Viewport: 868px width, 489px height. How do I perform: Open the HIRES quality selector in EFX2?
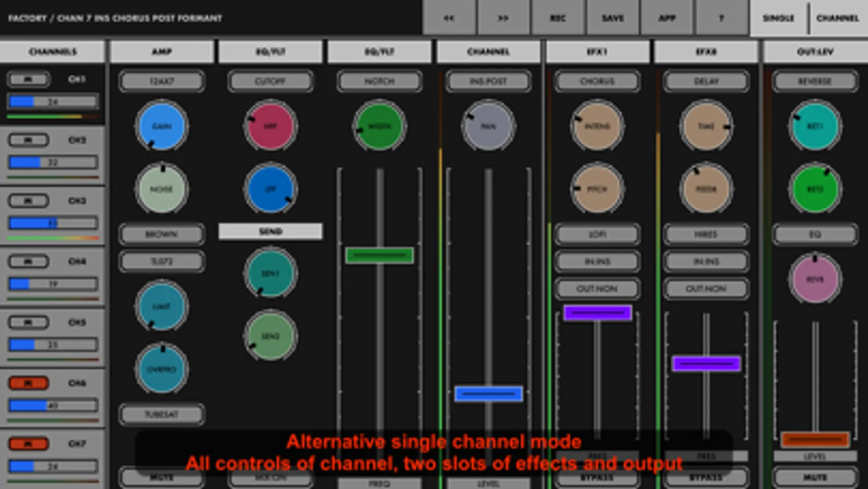point(706,234)
